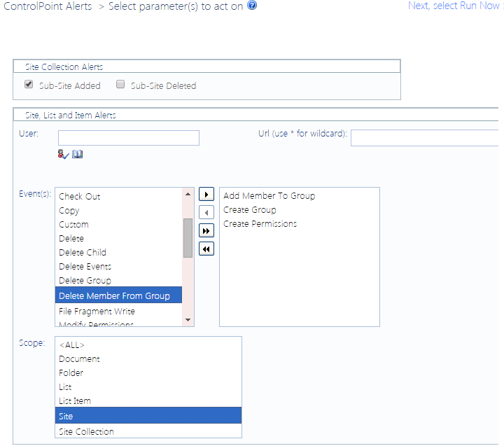Viewport: 504px width, 446px height.
Task: Click the 'Next, select Run Now' link
Action: (453, 6)
